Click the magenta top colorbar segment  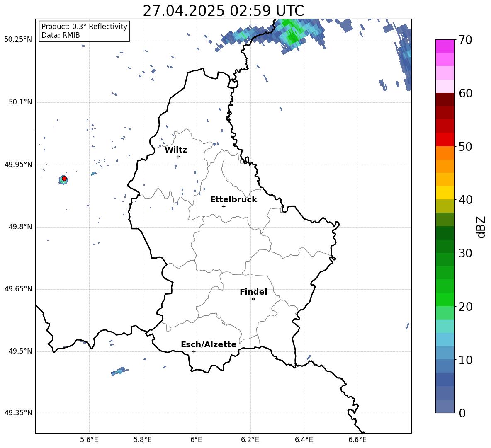pos(445,46)
